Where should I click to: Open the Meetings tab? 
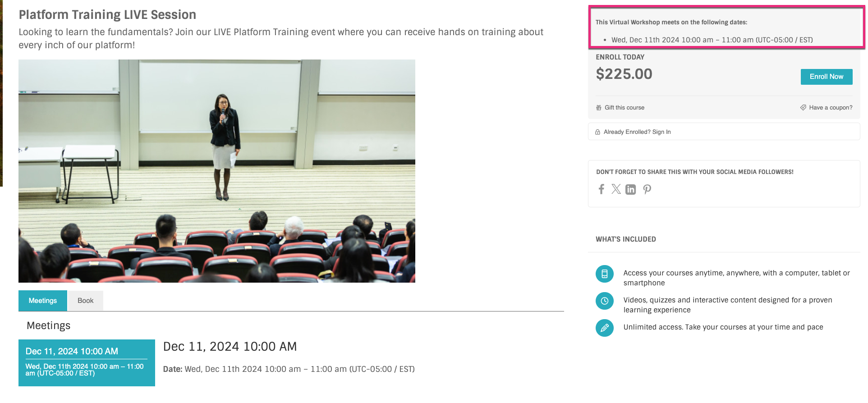pyautogui.click(x=43, y=301)
